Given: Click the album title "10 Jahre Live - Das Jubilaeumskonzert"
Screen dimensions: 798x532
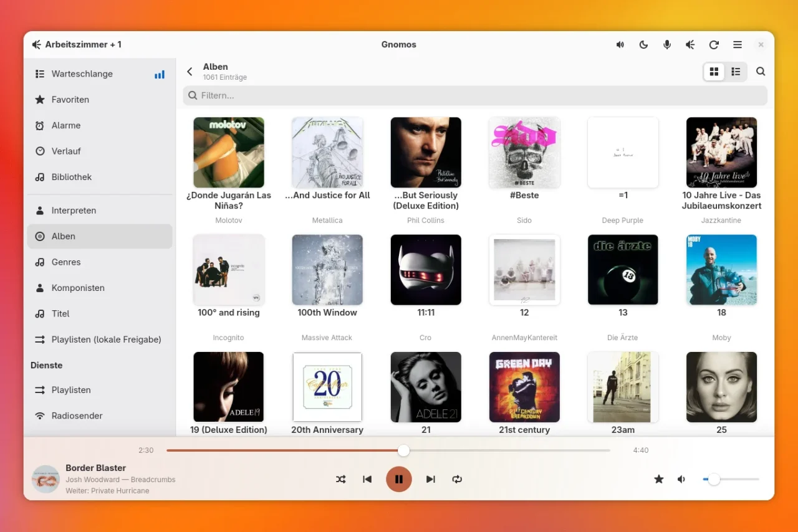Looking at the screenshot, I should point(721,201).
